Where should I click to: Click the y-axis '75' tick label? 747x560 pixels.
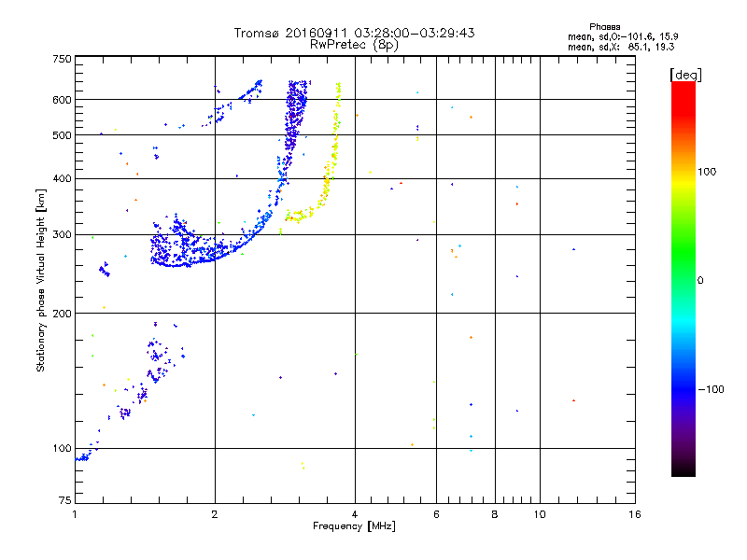pos(65,500)
